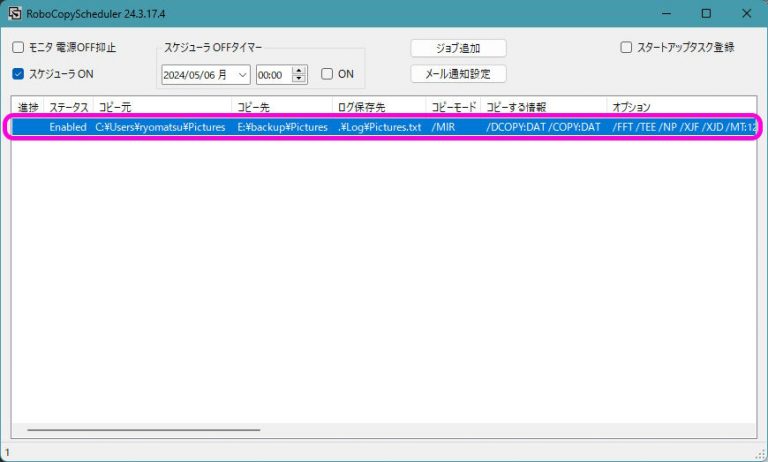The width and height of the screenshot is (768, 462).
Task: Maximize the RoboCopyScheduler window
Action: pyautogui.click(x=706, y=13)
